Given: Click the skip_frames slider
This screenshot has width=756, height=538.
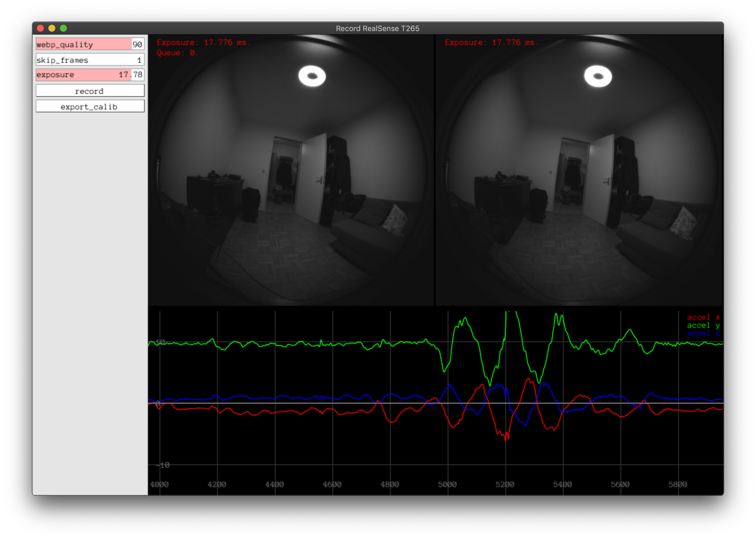Looking at the screenshot, I should (90, 60).
